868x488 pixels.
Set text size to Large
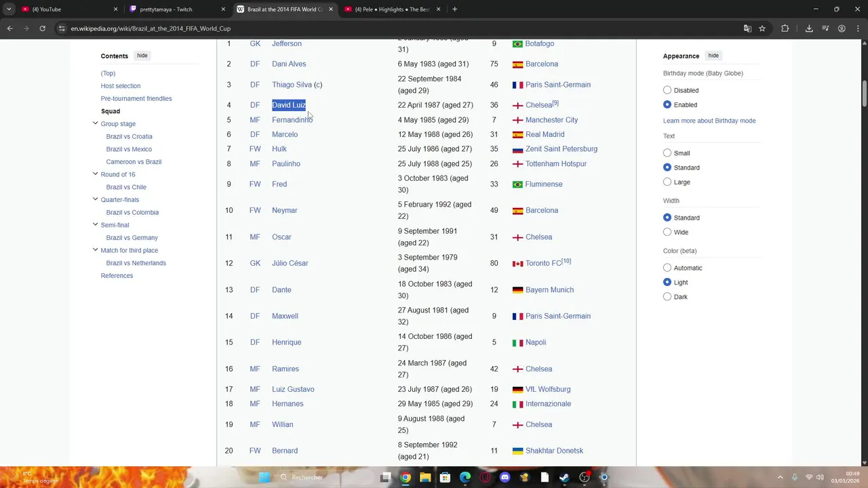(667, 182)
